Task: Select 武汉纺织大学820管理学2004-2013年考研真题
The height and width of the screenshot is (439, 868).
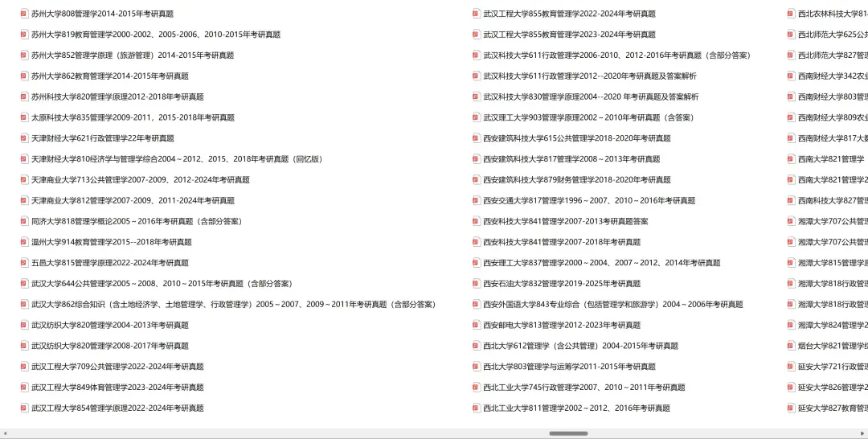Action: click(x=109, y=325)
